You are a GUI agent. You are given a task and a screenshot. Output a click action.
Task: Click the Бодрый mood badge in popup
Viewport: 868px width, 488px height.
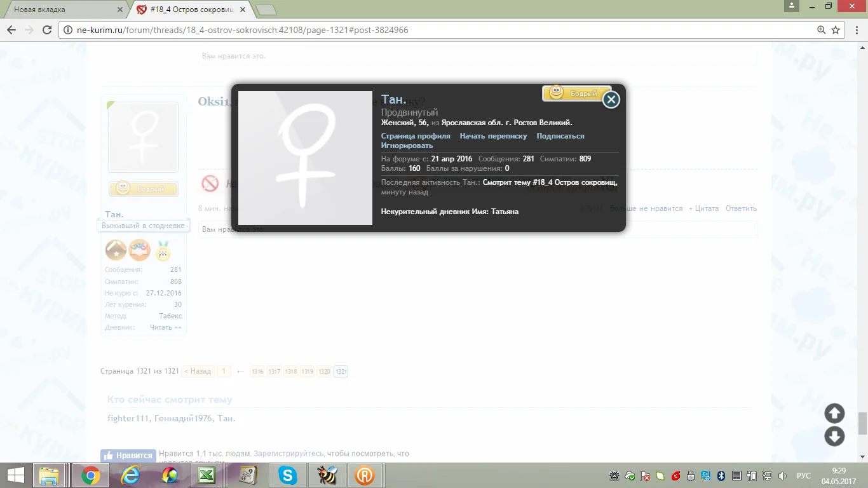click(576, 93)
